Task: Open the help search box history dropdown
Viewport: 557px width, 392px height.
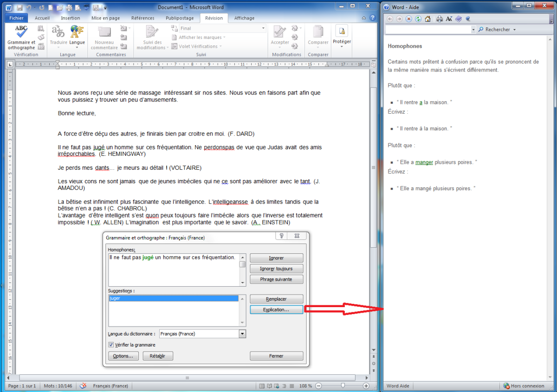Action: pos(473,30)
